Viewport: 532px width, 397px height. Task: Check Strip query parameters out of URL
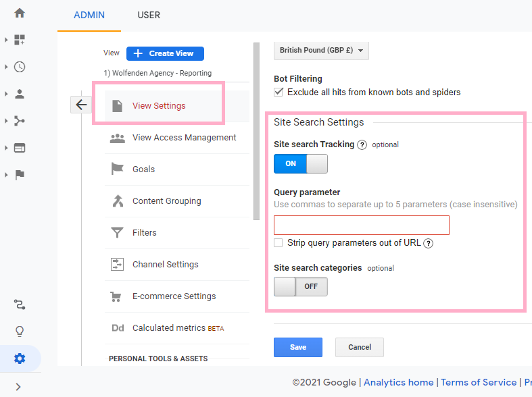coord(279,243)
